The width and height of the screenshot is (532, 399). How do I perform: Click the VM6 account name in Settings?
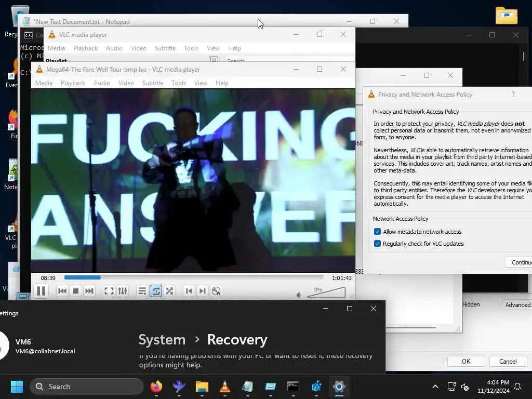[23, 342]
